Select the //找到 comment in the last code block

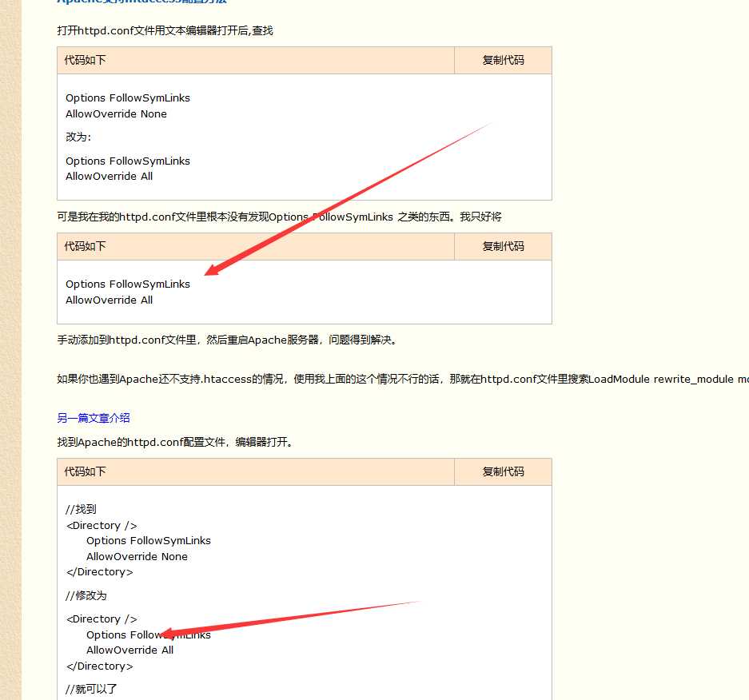point(79,509)
